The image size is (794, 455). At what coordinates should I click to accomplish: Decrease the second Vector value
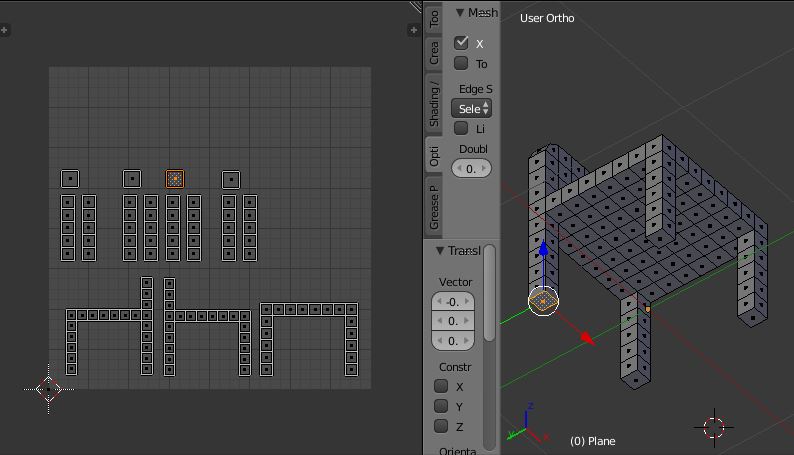[439, 321]
